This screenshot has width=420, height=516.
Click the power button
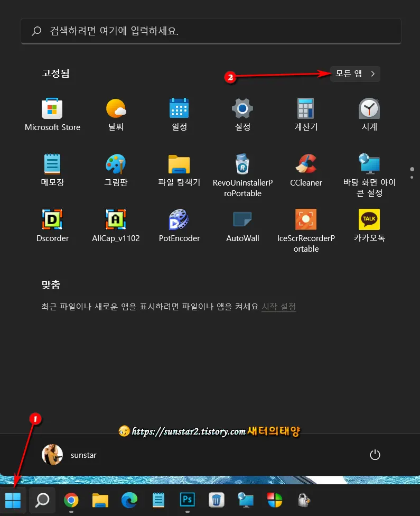375,455
